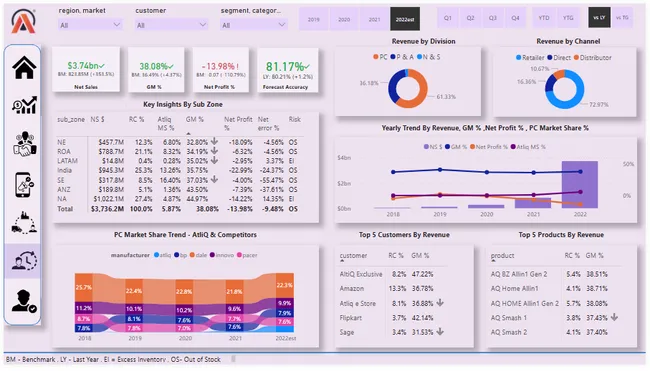The height and width of the screenshot is (371, 650).
Task: Click the Retailer legend swatch
Action: [518, 58]
